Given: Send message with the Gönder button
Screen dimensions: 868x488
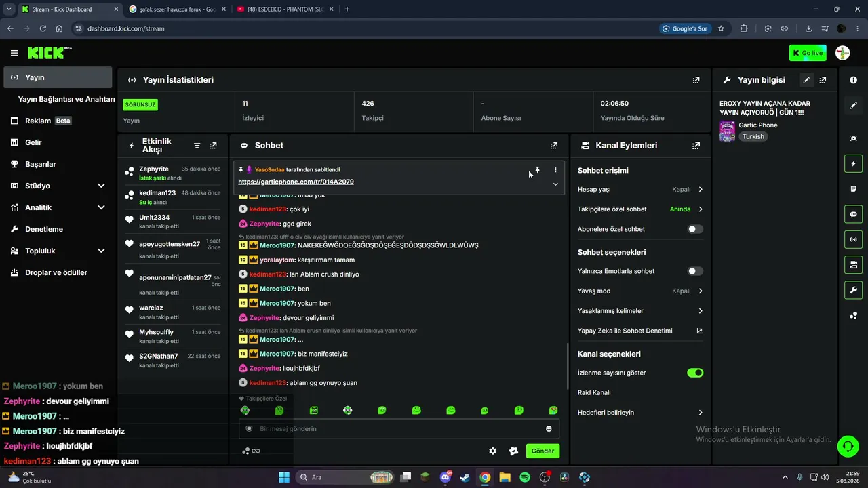Looking at the screenshot, I should [542, 451].
